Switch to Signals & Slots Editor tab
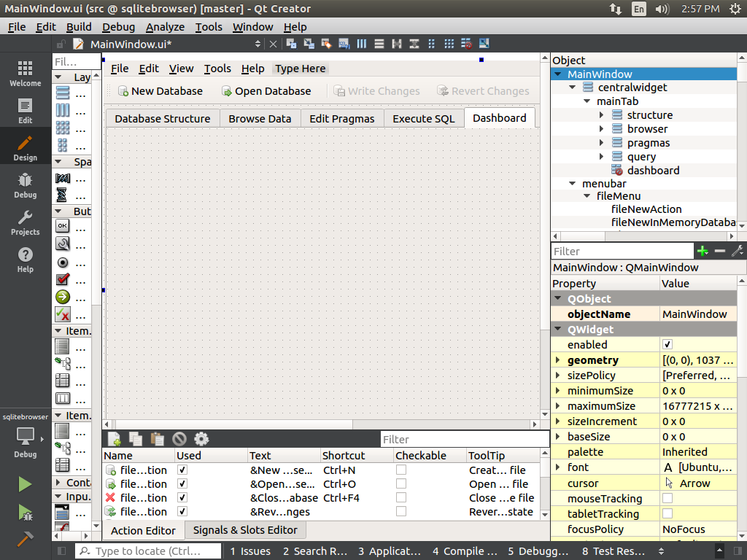747x560 pixels. (x=245, y=530)
